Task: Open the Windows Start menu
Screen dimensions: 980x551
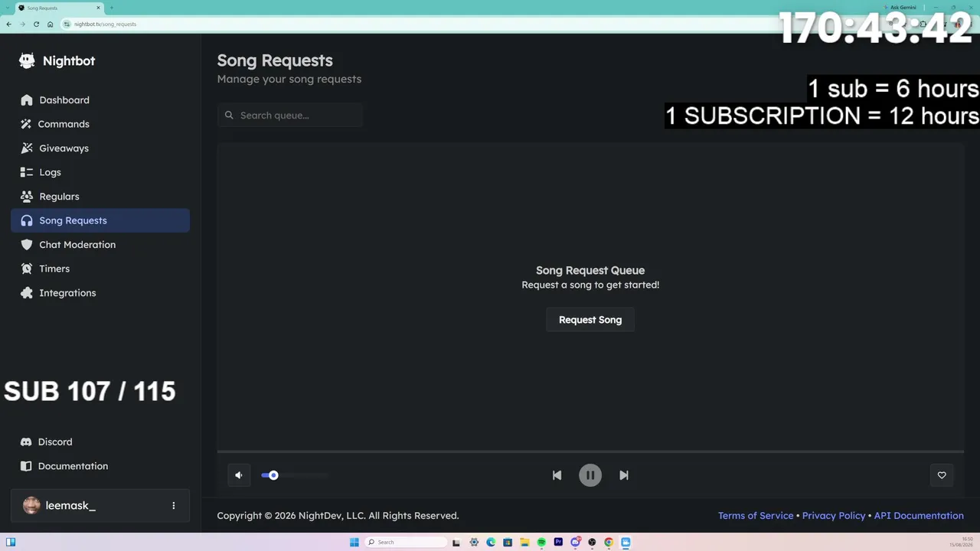Action: [x=354, y=543]
